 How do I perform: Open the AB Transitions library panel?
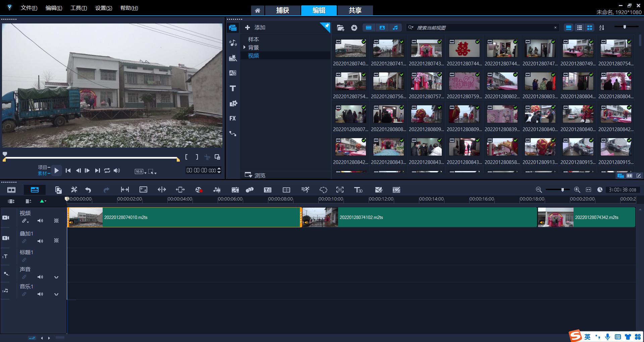coord(233,73)
